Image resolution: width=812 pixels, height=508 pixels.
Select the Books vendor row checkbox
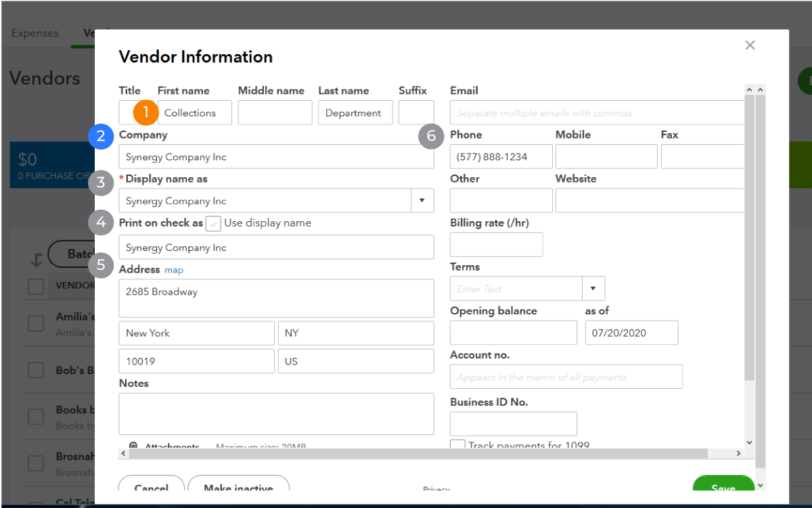coord(36,417)
